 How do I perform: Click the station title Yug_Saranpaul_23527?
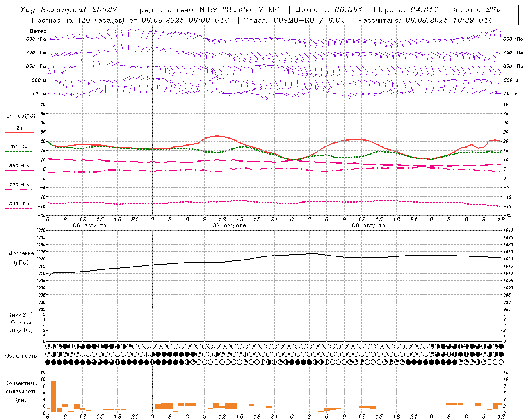tap(68, 10)
